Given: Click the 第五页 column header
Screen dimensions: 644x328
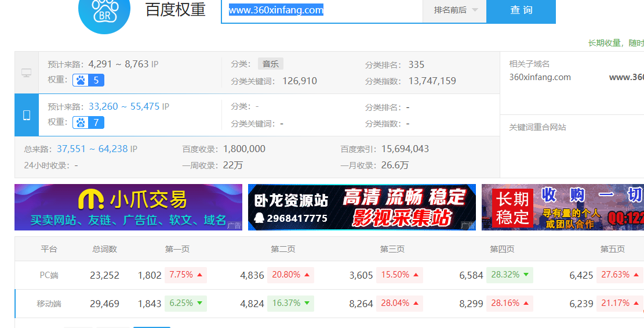Looking at the screenshot, I should (612, 249).
